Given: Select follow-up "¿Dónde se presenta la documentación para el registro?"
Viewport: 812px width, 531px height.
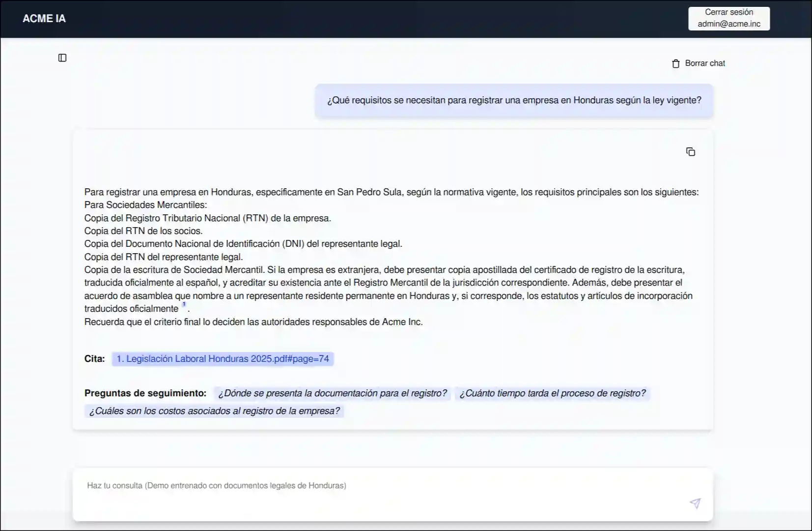Looking at the screenshot, I should [x=332, y=393].
